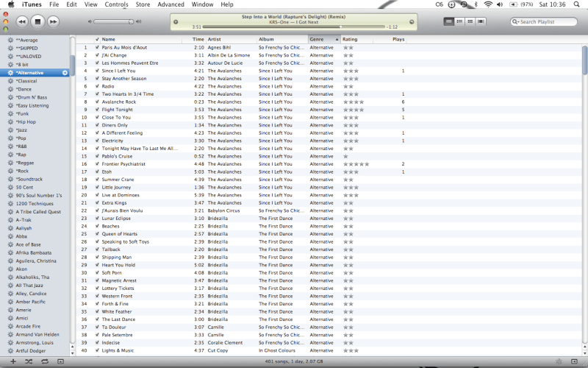The width and height of the screenshot is (588, 368).
Task: Open the Advanced menu
Action: (x=171, y=4)
